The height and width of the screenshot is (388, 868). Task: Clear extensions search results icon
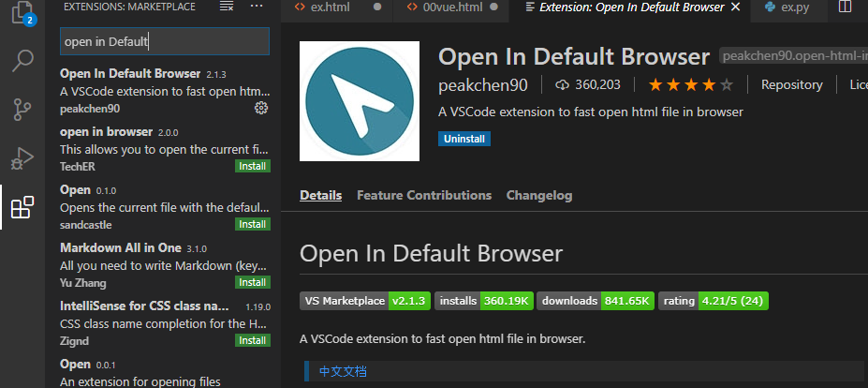(227, 7)
